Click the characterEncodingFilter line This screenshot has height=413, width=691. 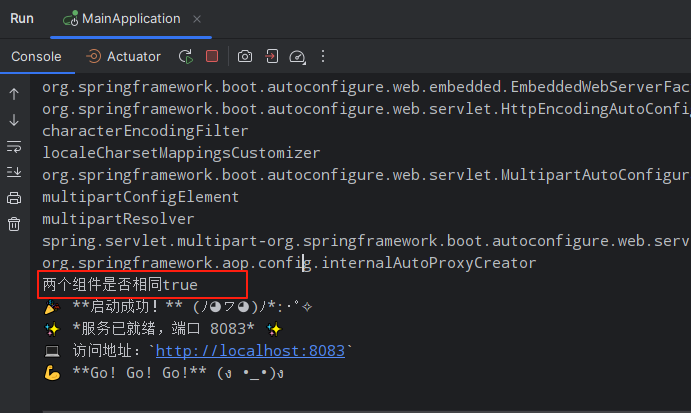pos(145,131)
